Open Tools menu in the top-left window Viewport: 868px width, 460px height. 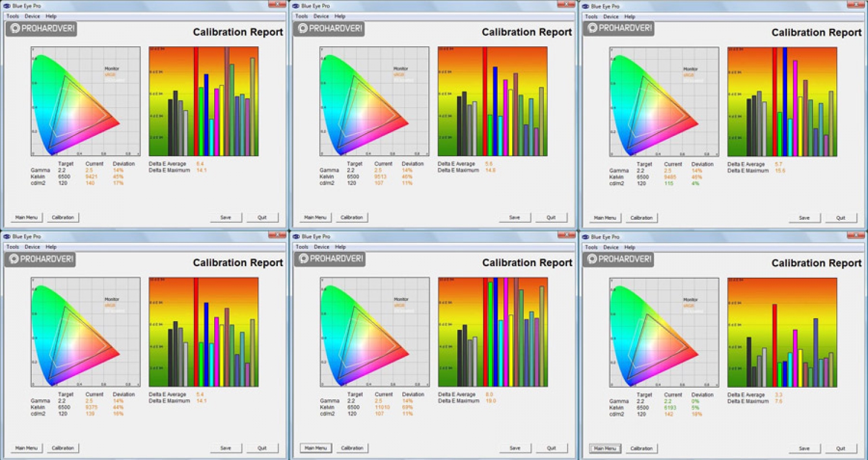point(13,16)
